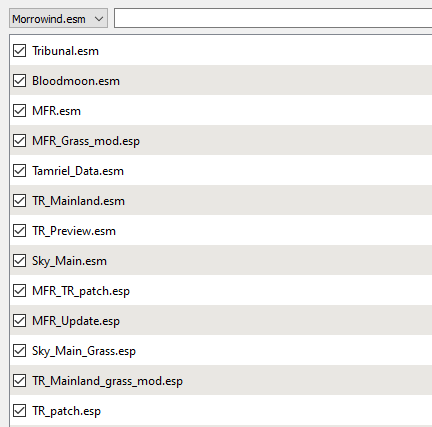Viewport: 432px width, 427px height.
Task: Uncheck TR_Mainland_grass_mod.esp checkbox
Action: pyautogui.click(x=19, y=381)
